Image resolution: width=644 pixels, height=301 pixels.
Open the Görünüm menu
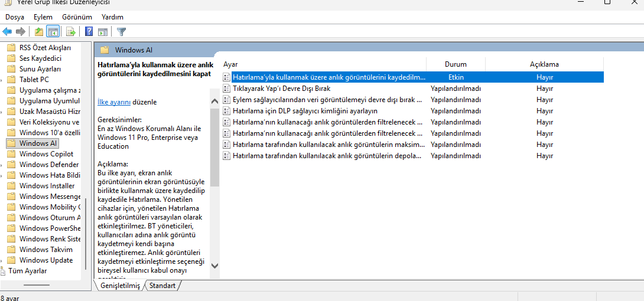point(77,17)
